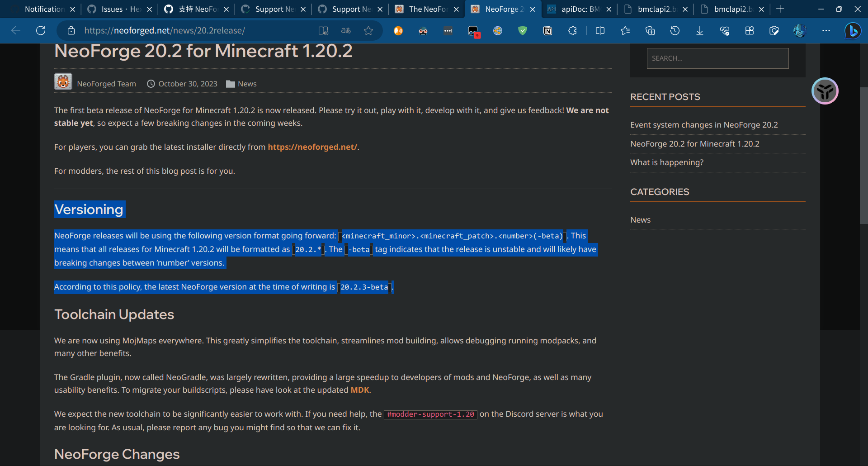Click the Versioning heading
This screenshot has width=868, height=466.
89,209
